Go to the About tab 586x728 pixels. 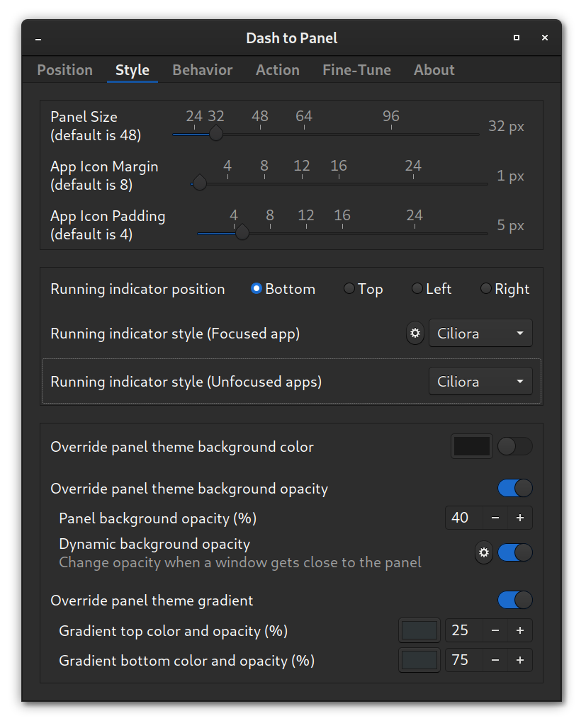(434, 69)
